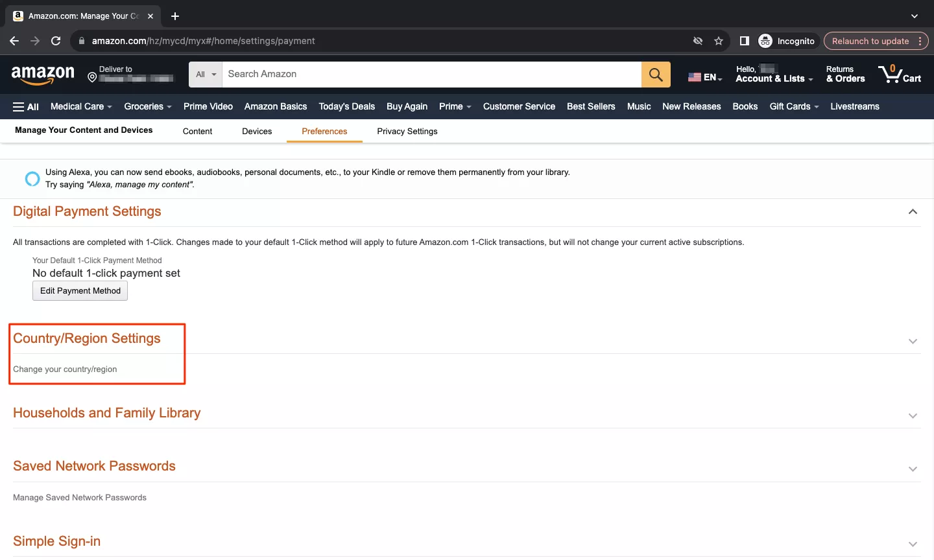Open the browser side panel icon
This screenshot has height=560, width=934.
(x=745, y=41)
